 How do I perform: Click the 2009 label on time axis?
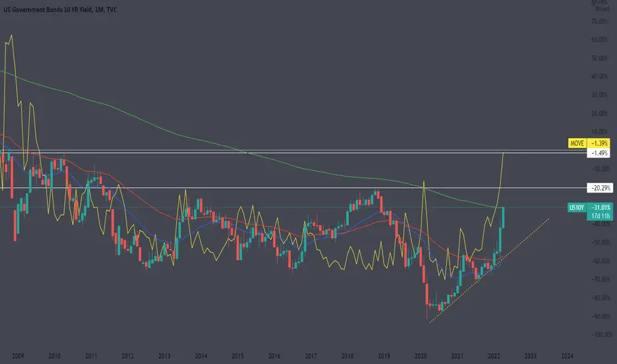[18, 356]
